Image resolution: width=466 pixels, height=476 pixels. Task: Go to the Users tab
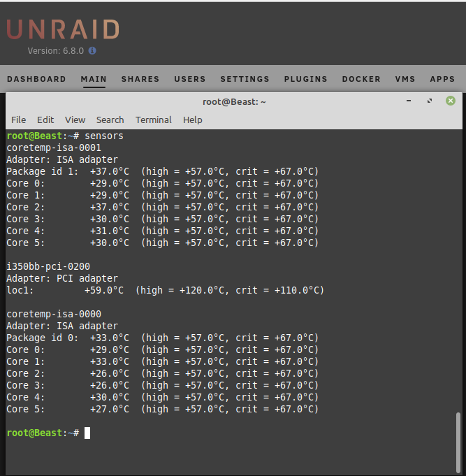(x=190, y=79)
